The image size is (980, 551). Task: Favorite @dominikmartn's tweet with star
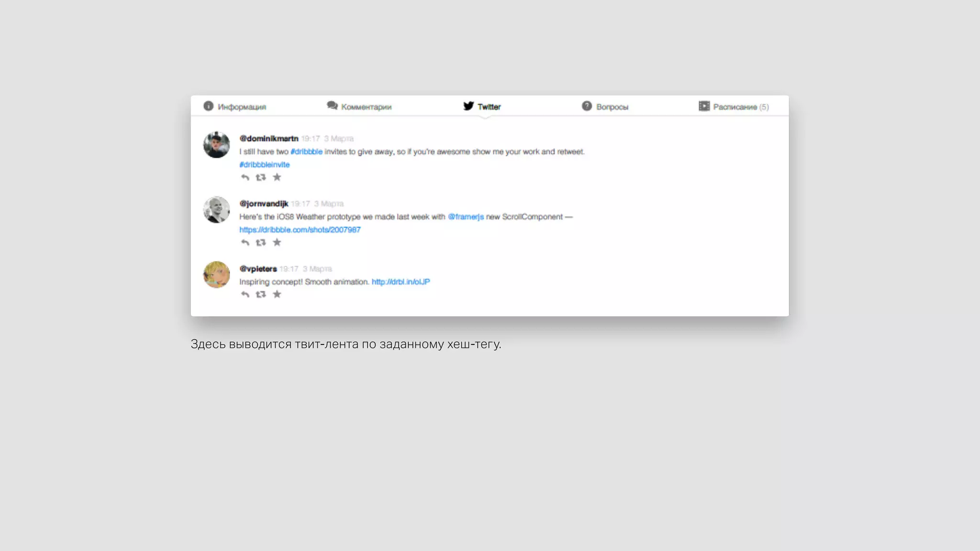pos(277,177)
